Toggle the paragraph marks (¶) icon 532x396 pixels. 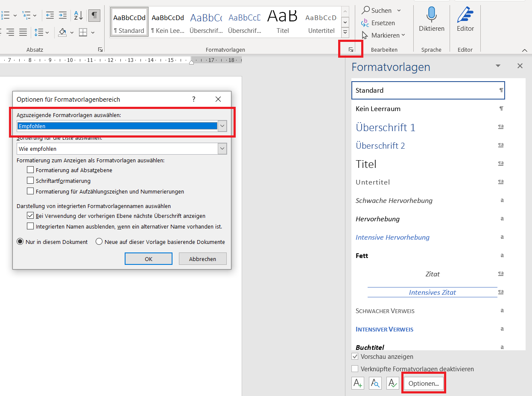click(x=94, y=15)
